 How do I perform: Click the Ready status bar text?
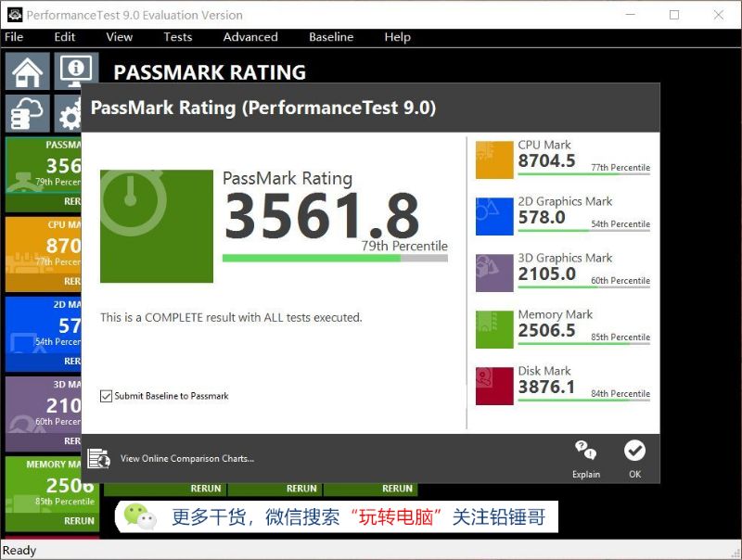pyautogui.click(x=19, y=550)
